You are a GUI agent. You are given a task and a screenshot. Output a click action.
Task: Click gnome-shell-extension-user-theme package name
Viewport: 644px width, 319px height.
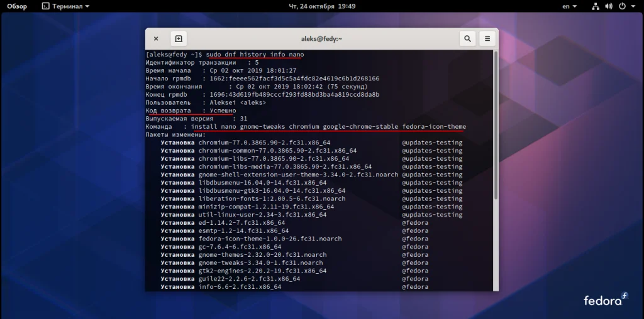(x=298, y=175)
